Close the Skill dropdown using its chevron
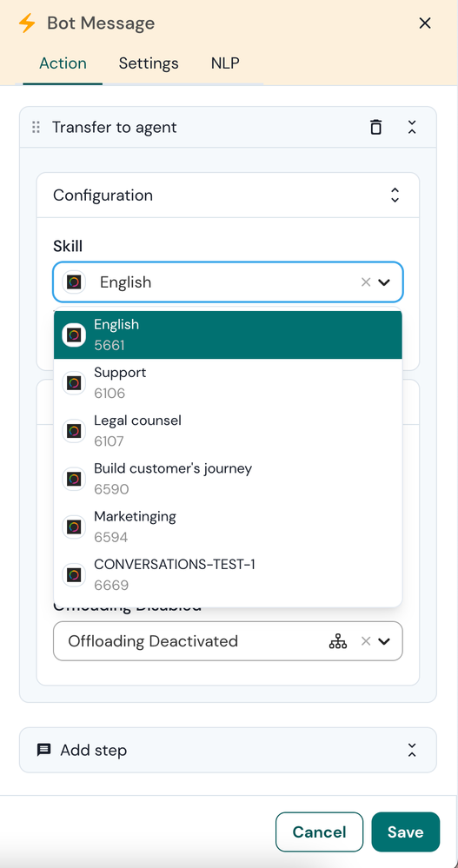458x868 pixels. [x=384, y=282]
